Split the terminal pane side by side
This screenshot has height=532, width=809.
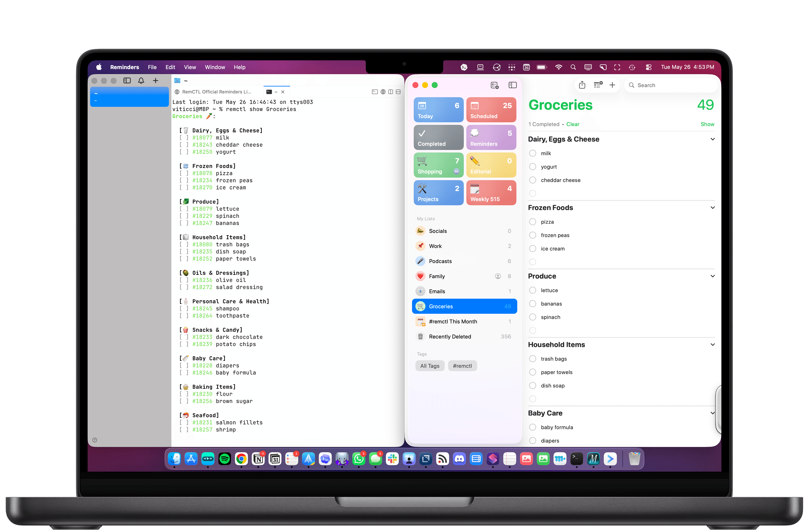(x=391, y=92)
